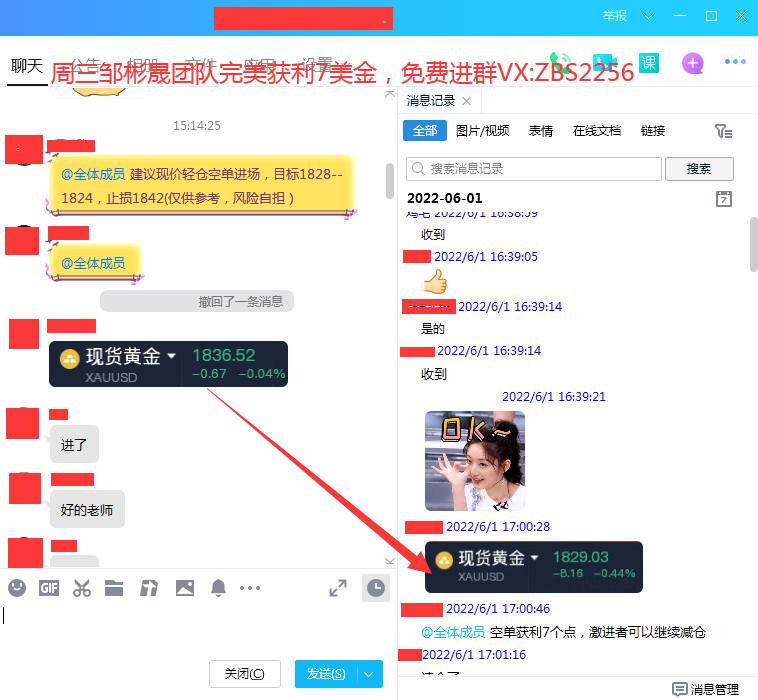Click the 进了 chat message
This screenshot has height=700, width=758.
pyautogui.click(x=74, y=444)
